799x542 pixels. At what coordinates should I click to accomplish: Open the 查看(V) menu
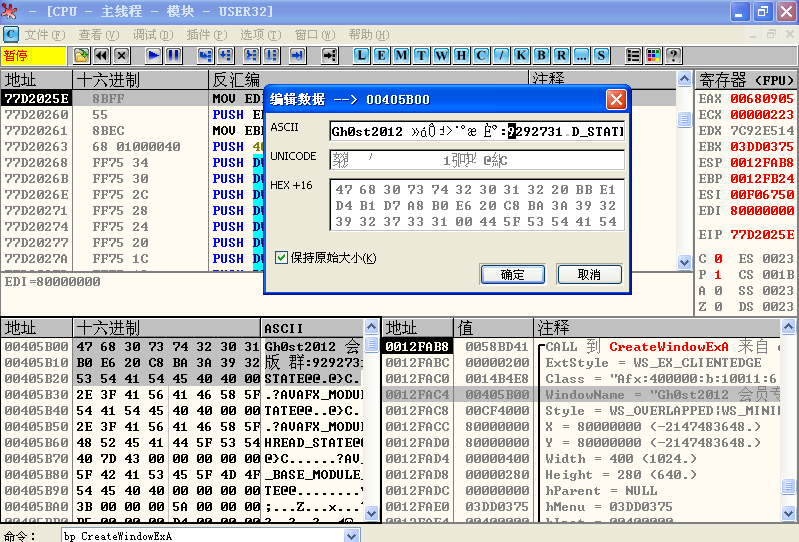pos(99,35)
